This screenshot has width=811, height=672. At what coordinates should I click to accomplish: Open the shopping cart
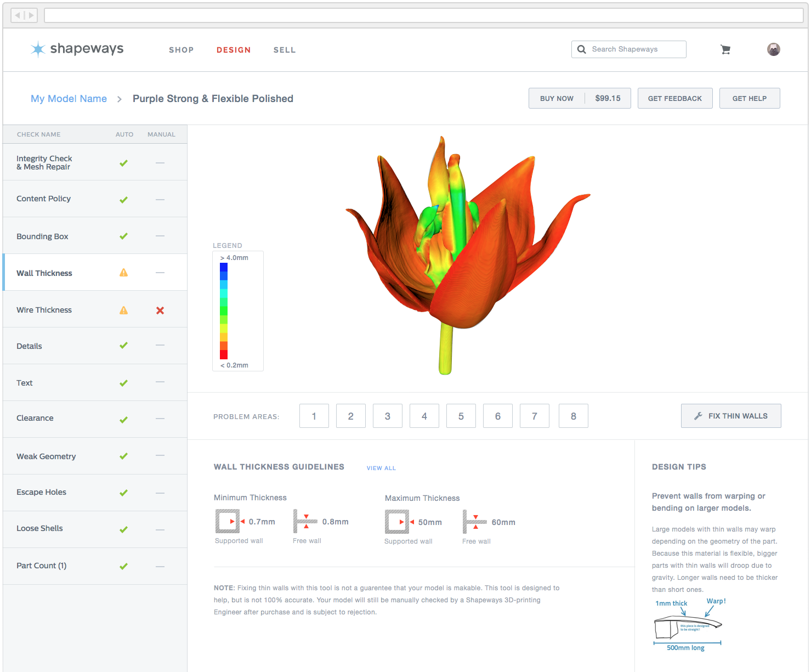coord(725,49)
